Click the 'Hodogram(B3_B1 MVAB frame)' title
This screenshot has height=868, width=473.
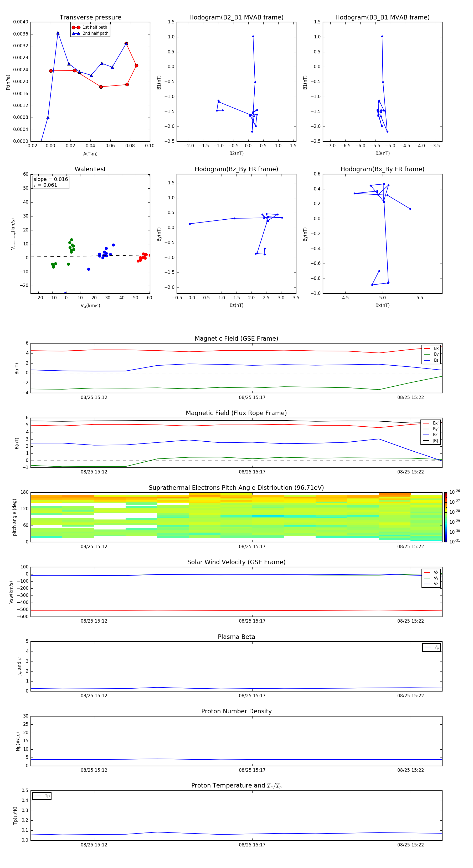pos(382,17)
